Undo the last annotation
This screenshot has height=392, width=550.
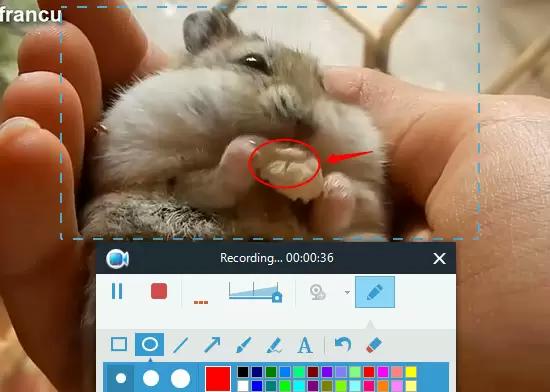[343, 344]
